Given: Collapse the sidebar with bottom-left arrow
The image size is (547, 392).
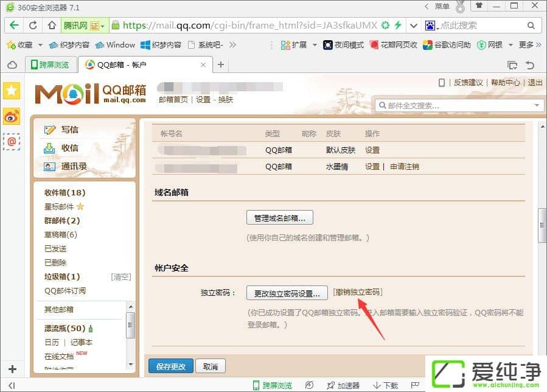Looking at the screenshot, I should point(12,385).
